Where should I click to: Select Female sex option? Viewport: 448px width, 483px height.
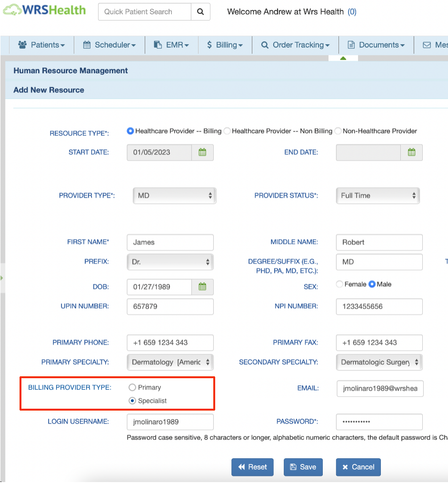pyautogui.click(x=339, y=284)
